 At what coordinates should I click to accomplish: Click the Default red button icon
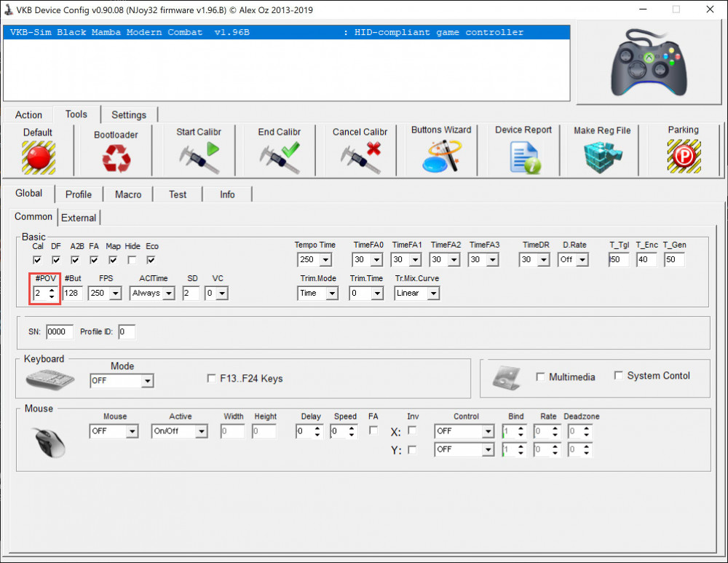pyautogui.click(x=38, y=157)
